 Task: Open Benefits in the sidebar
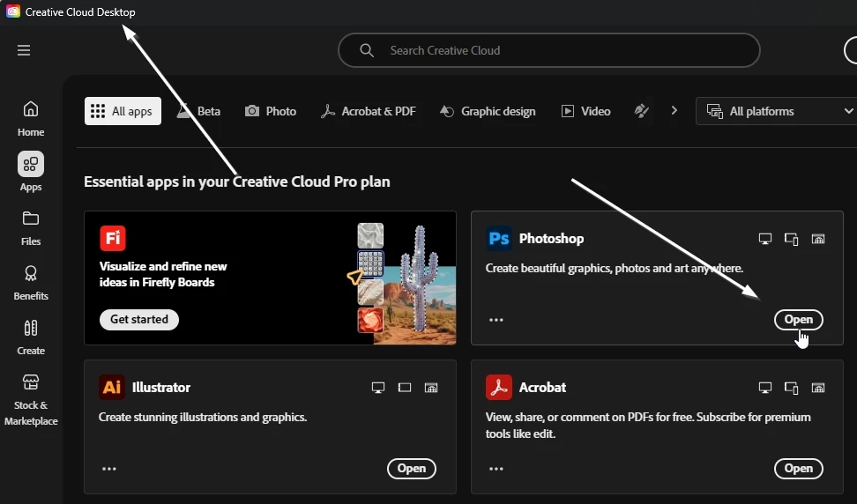(31, 283)
